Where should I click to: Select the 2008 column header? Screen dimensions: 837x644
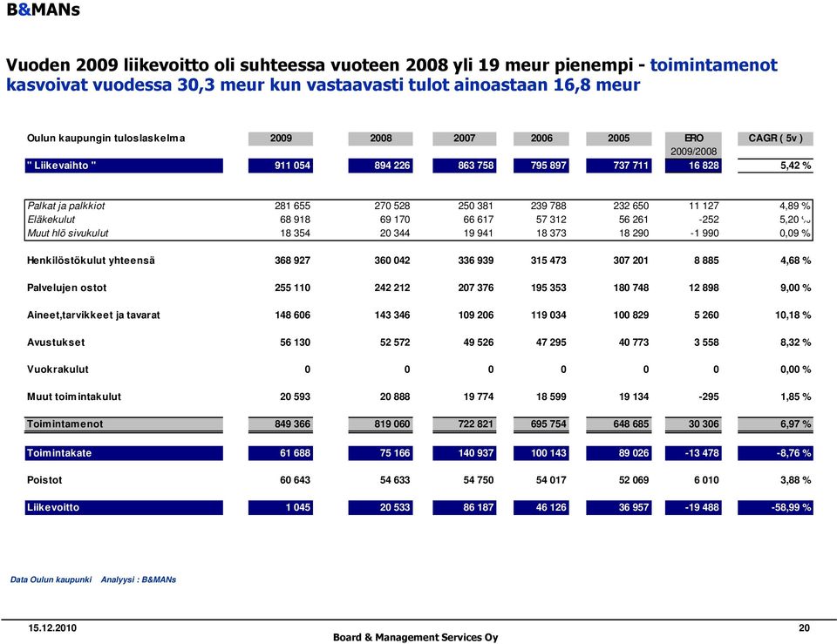tap(381, 139)
